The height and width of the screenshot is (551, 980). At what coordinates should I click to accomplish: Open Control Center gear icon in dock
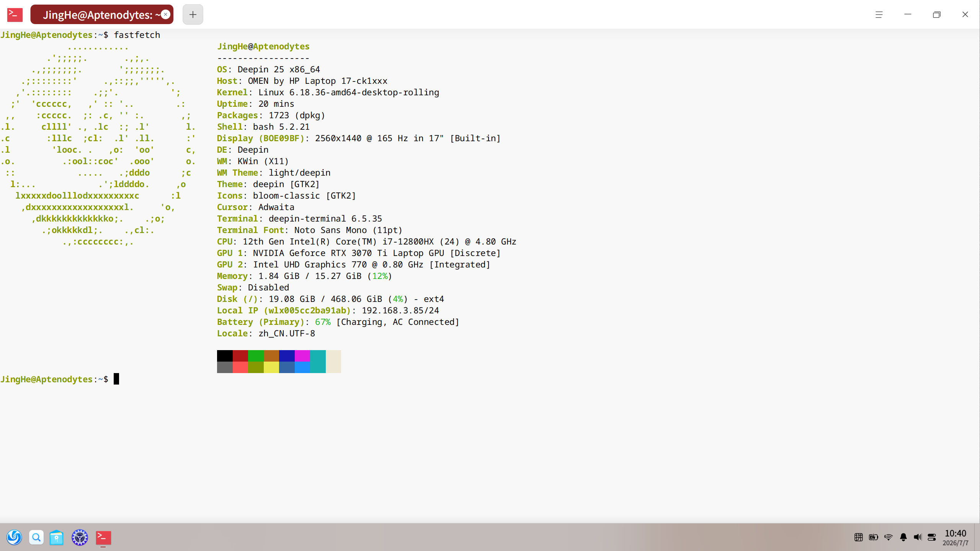tap(80, 538)
